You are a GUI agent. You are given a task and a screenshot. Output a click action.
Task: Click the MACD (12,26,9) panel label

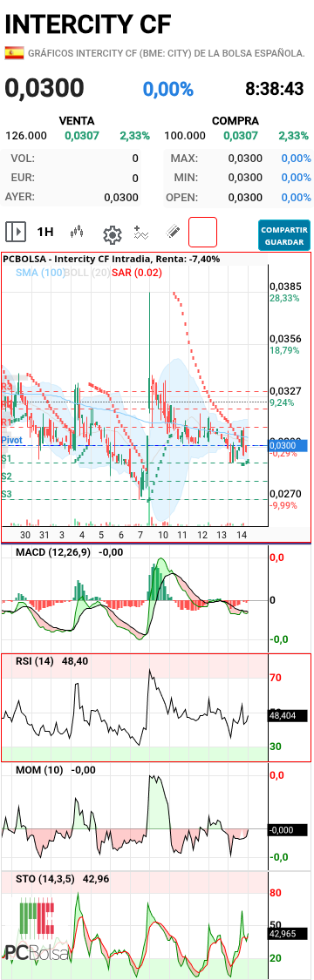53,552
